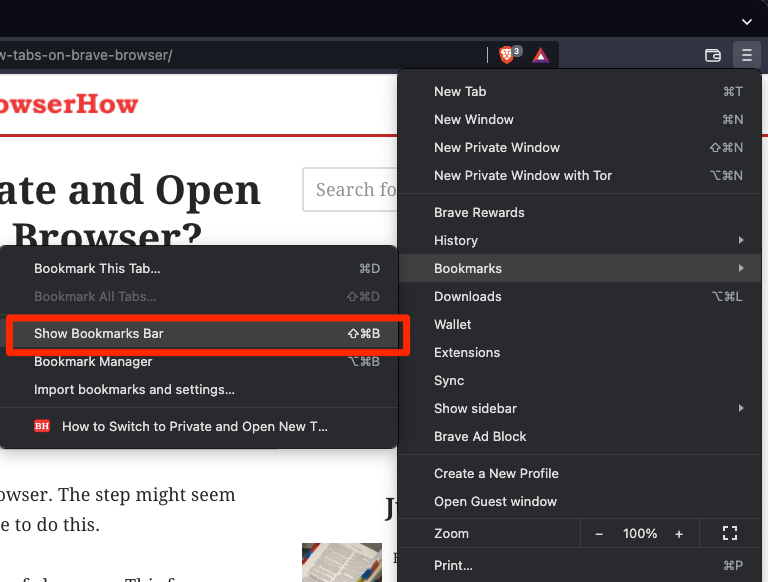Screen dimensions: 768x582
Task: Choose Bookmark This Tab
Action: point(97,268)
